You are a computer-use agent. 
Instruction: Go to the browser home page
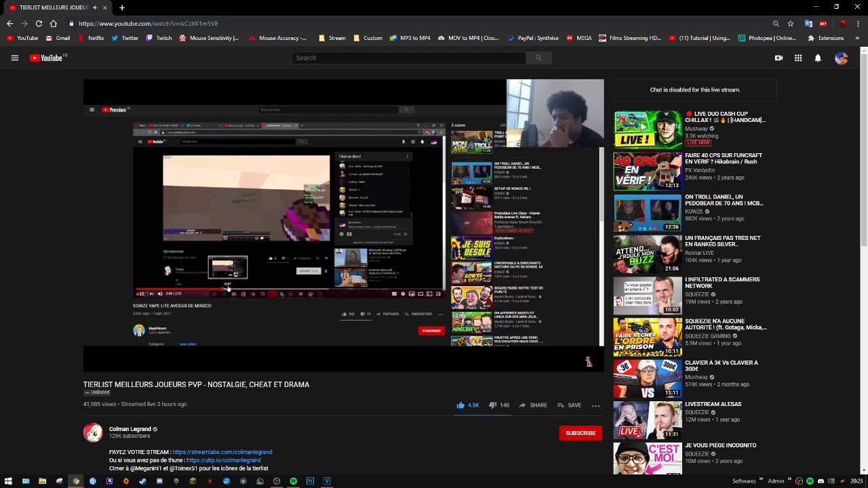(x=54, y=24)
